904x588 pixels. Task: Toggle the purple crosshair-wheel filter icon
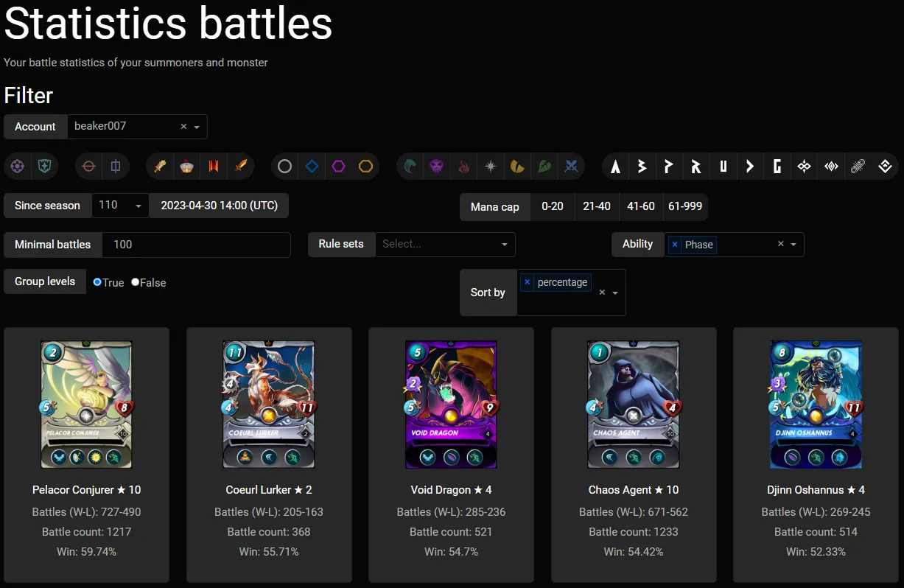click(x=18, y=167)
